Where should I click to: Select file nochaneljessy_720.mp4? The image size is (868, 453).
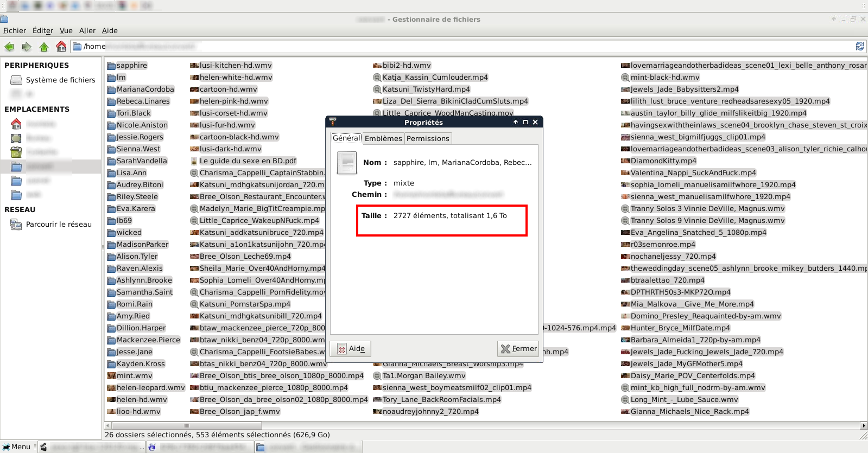click(x=668, y=257)
